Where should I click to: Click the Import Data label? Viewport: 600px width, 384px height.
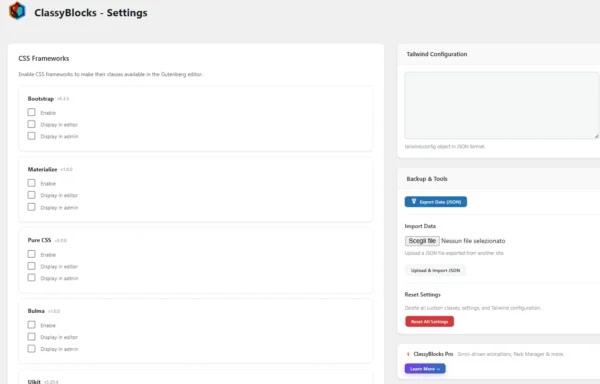tap(420, 226)
